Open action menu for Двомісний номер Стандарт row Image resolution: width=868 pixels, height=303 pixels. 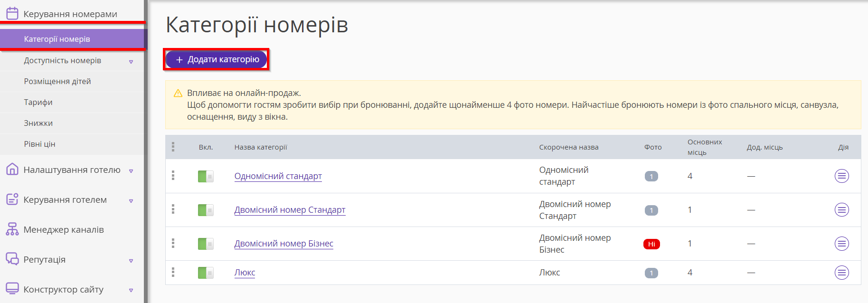(842, 210)
